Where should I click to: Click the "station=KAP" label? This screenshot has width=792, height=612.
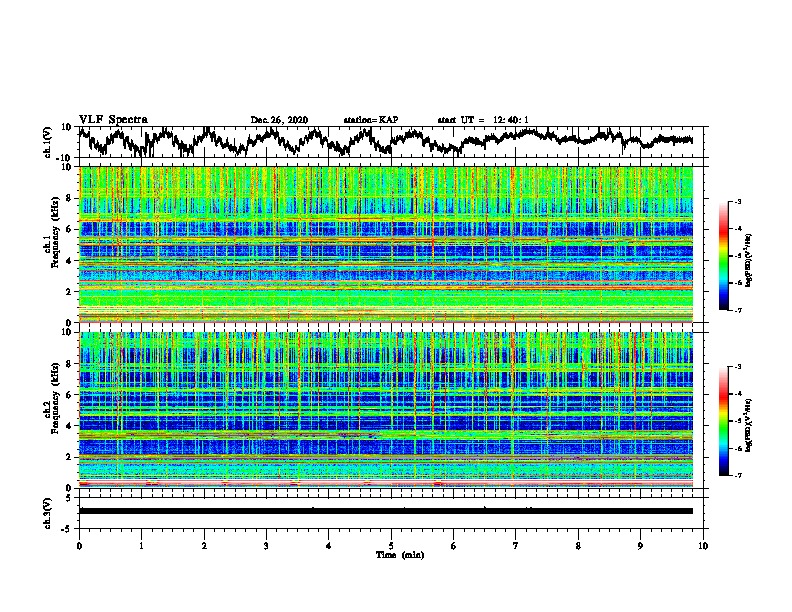371,120
